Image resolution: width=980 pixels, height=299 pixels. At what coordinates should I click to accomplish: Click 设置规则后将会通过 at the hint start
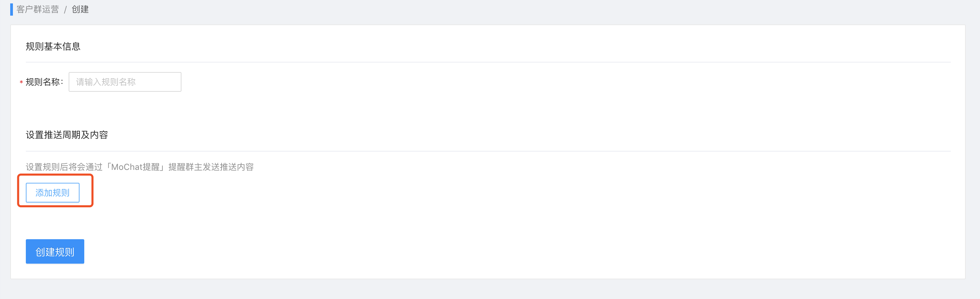point(64,167)
